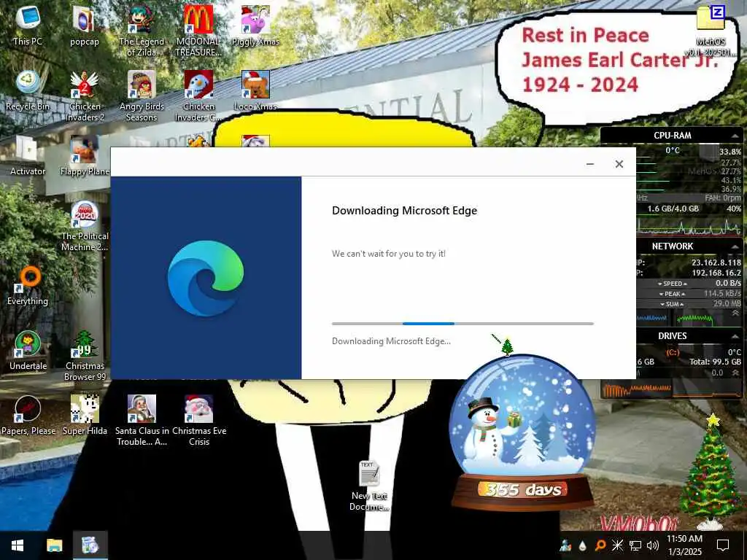This screenshot has height=560, width=747.
Task: Open Papers, Please shortcut
Action: click(28, 415)
